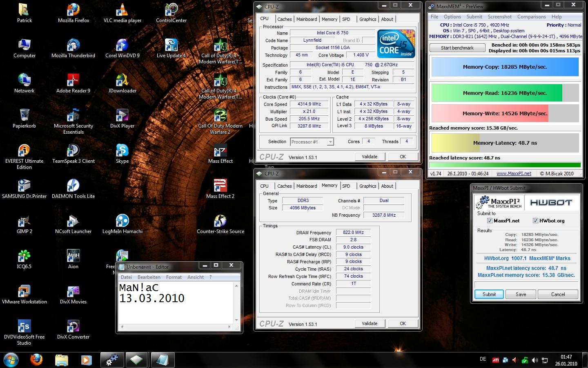Click Validate in upper CPU-Z window
Screen dimensions: 588x368
tap(370, 157)
